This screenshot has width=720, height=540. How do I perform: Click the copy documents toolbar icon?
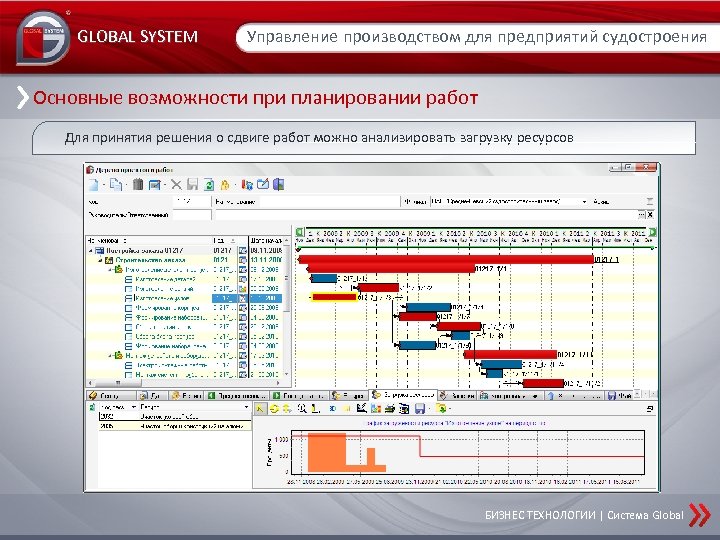[115, 185]
